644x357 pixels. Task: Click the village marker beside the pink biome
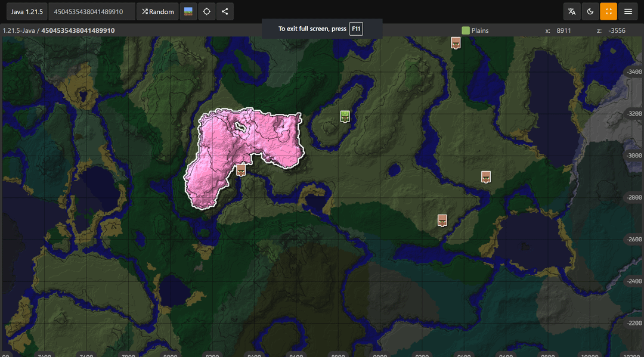point(241,170)
